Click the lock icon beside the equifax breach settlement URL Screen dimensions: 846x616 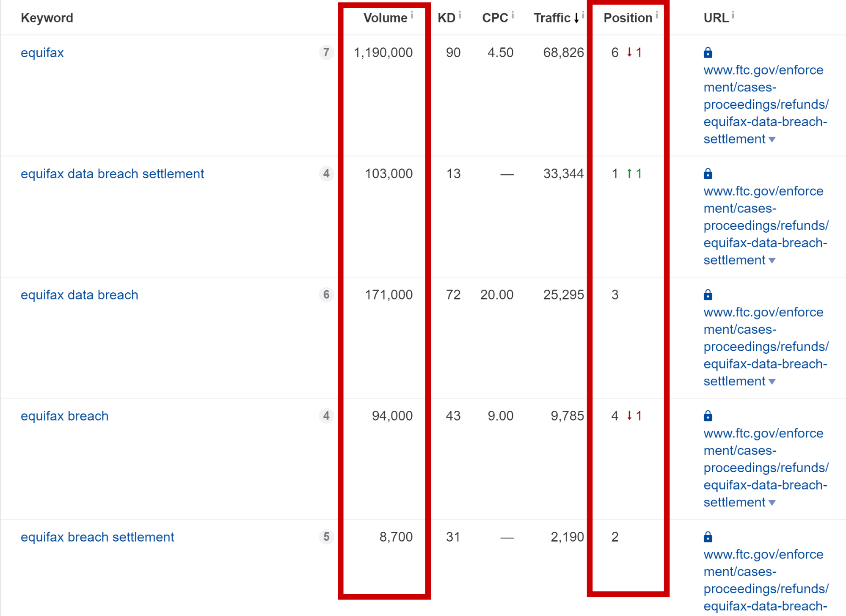click(708, 536)
